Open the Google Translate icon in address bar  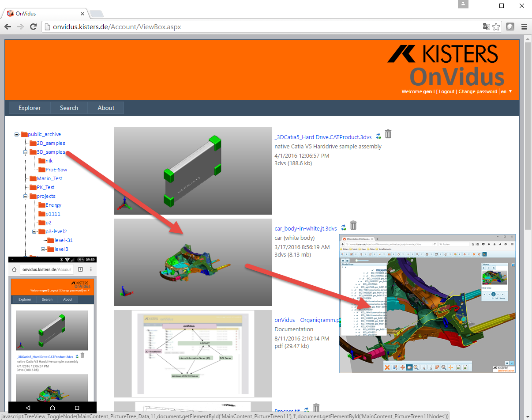pos(486,27)
